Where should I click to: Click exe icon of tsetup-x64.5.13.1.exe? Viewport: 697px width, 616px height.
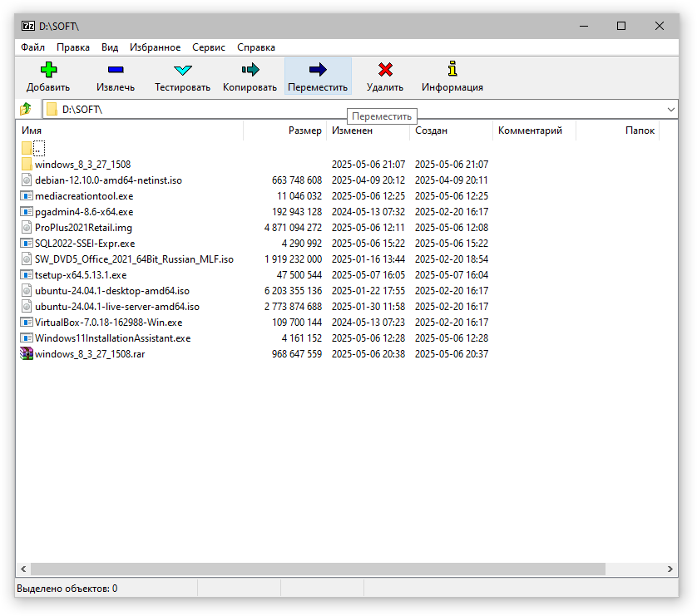tap(27, 275)
